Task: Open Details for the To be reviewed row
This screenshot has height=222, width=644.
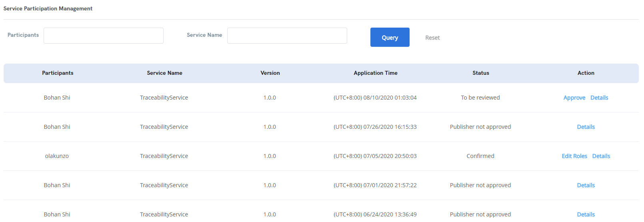Action: 599,98
